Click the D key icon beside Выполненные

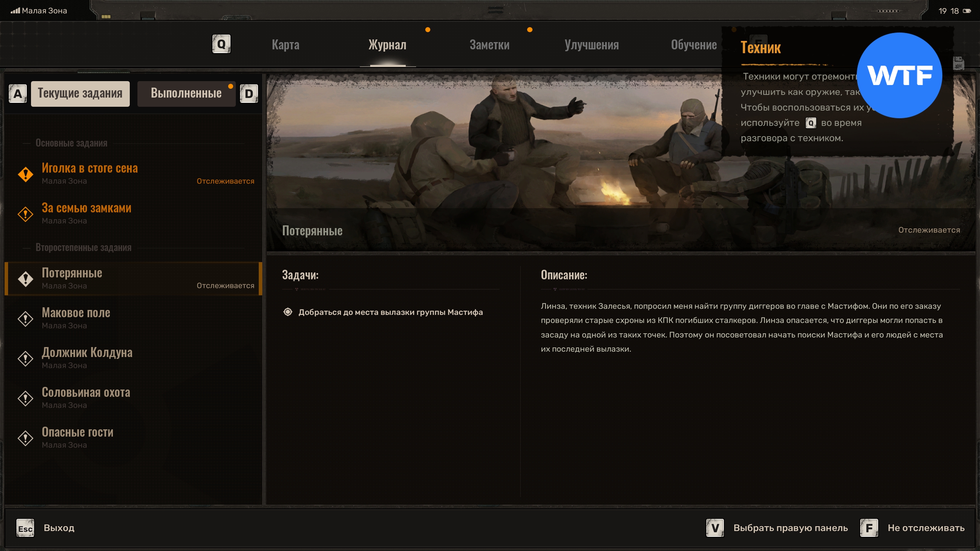click(249, 94)
